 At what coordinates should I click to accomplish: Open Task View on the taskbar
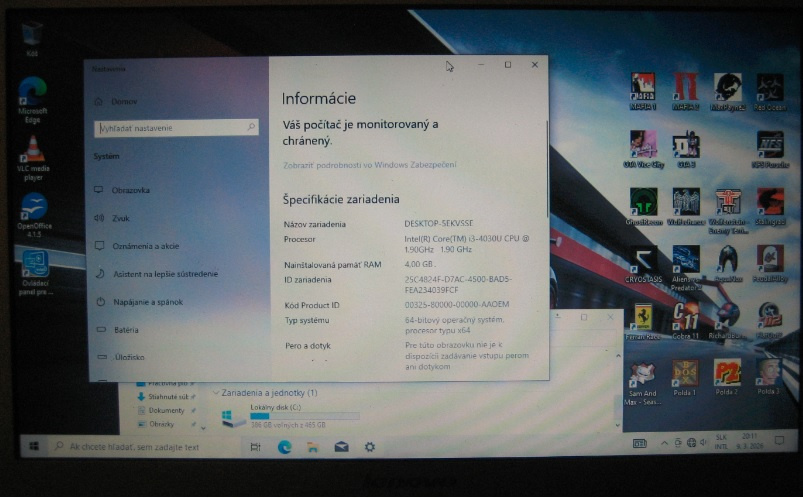255,447
